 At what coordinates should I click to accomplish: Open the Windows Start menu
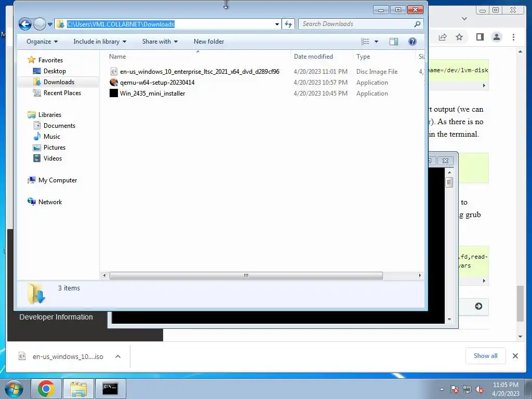coord(14,389)
